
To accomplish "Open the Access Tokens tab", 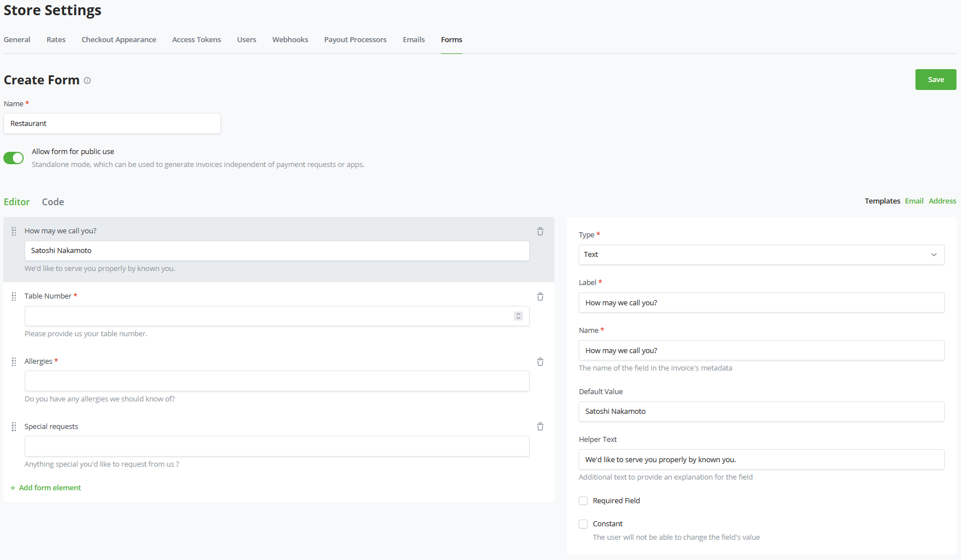I will [196, 40].
